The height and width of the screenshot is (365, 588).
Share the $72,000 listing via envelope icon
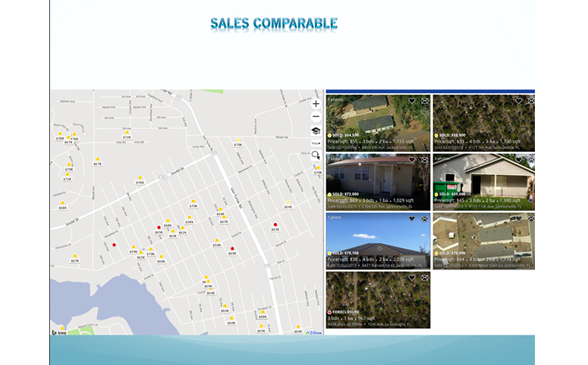point(424,160)
